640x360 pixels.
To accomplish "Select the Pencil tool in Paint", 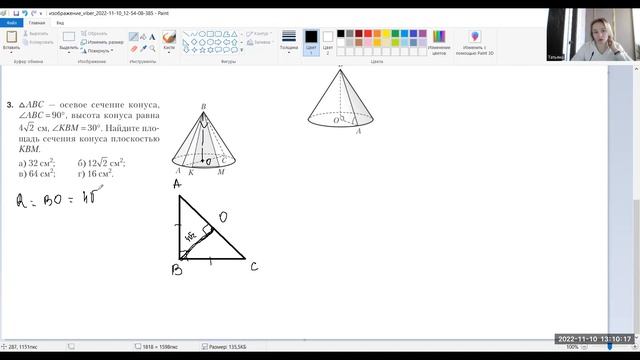I will (x=133, y=37).
